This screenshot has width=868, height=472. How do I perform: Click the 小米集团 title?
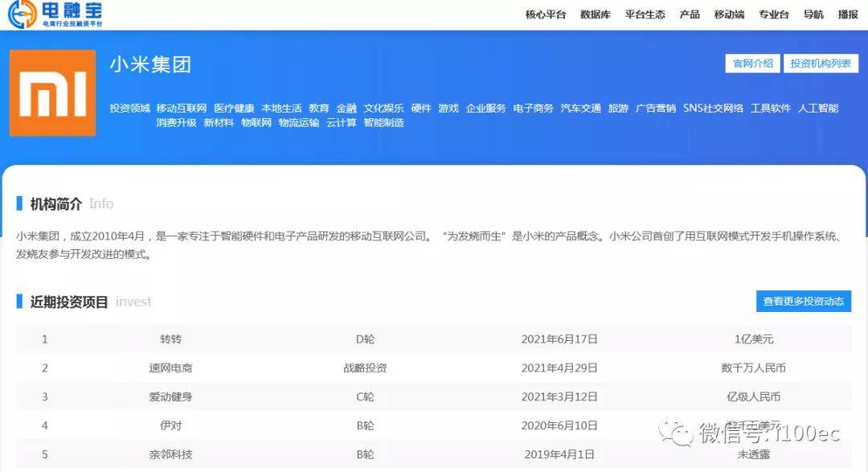(150, 64)
